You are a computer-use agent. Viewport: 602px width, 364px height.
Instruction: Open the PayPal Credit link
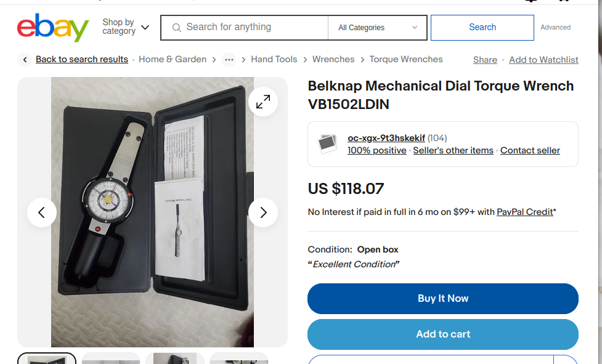(525, 212)
